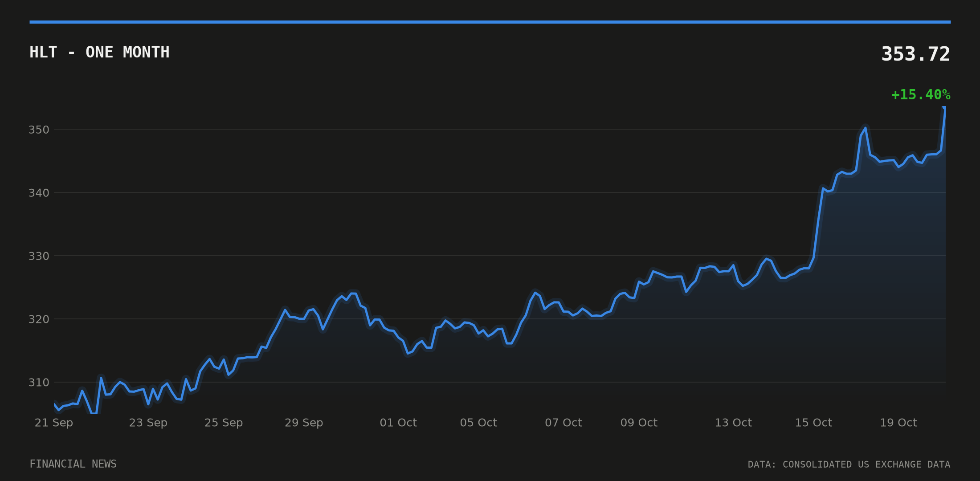This screenshot has height=481, width=980.
Task: Click the 25 Sep date label
Action: (x=224, y=423)
